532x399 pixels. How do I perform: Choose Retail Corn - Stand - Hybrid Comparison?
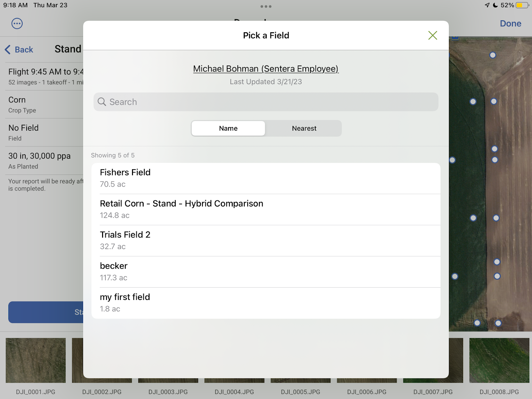tap(266, 209)
